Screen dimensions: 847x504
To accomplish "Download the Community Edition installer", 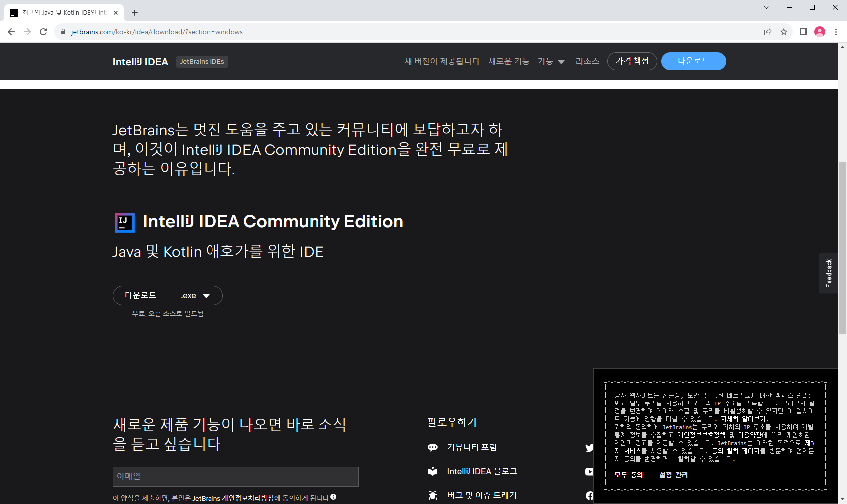I will click(141, 296).
